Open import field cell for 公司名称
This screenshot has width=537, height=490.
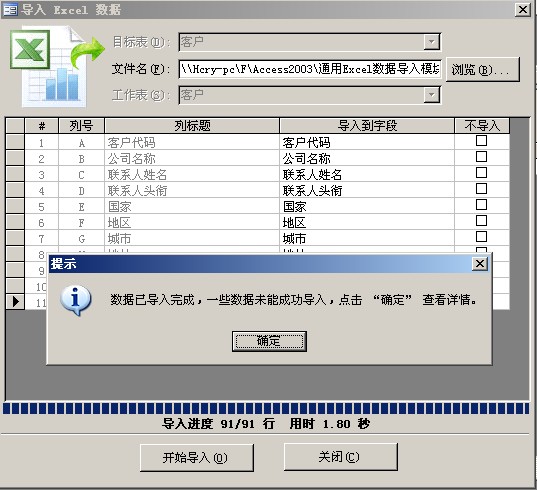[x=367, y=158]
